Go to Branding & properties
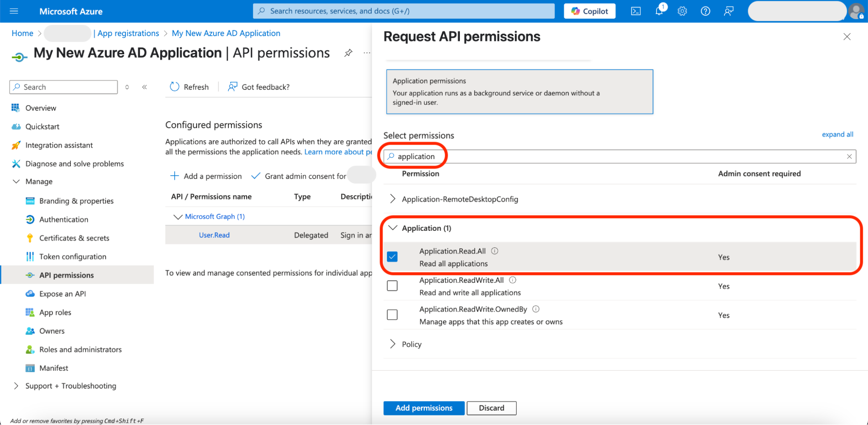This screenshot has width=868, height=425. click(x=76, y=201)
